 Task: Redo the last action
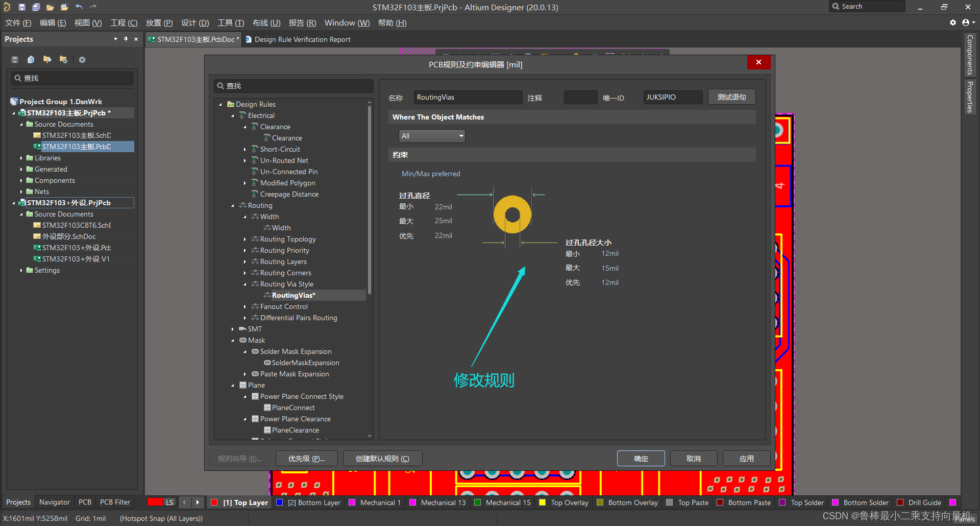[93, 7]
